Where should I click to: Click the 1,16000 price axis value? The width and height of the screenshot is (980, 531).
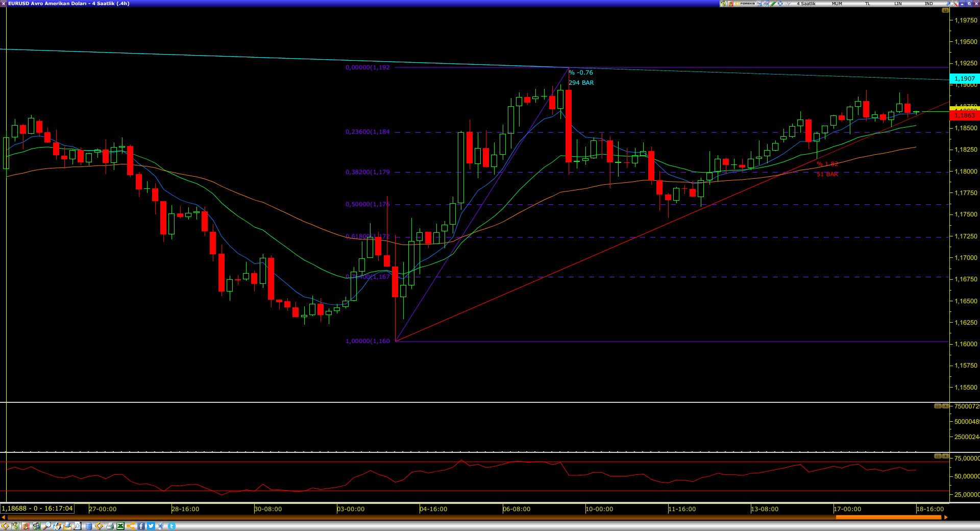coord(966,344)
